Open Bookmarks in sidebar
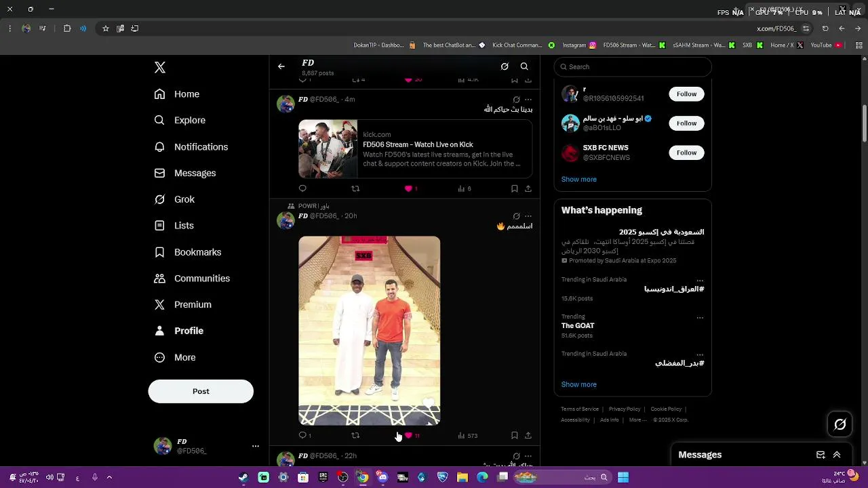Viewport: 868px width, 488px height. pyautogui.click(x=188, y=252)
